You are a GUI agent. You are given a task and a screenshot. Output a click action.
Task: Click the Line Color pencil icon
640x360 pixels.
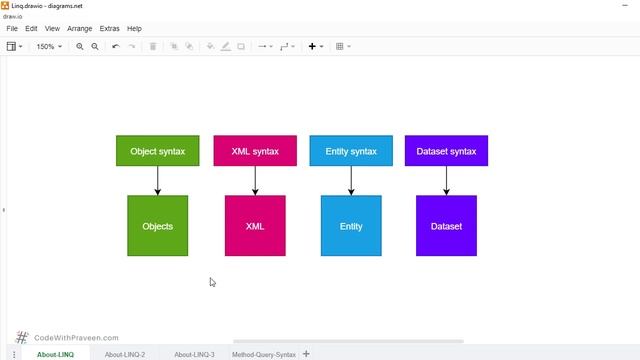[226, 47]
